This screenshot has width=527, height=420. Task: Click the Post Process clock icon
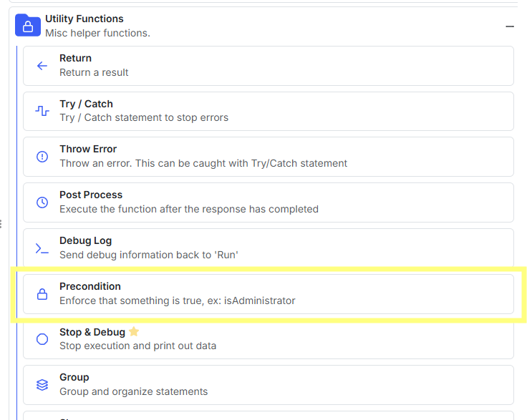point(42,202)
